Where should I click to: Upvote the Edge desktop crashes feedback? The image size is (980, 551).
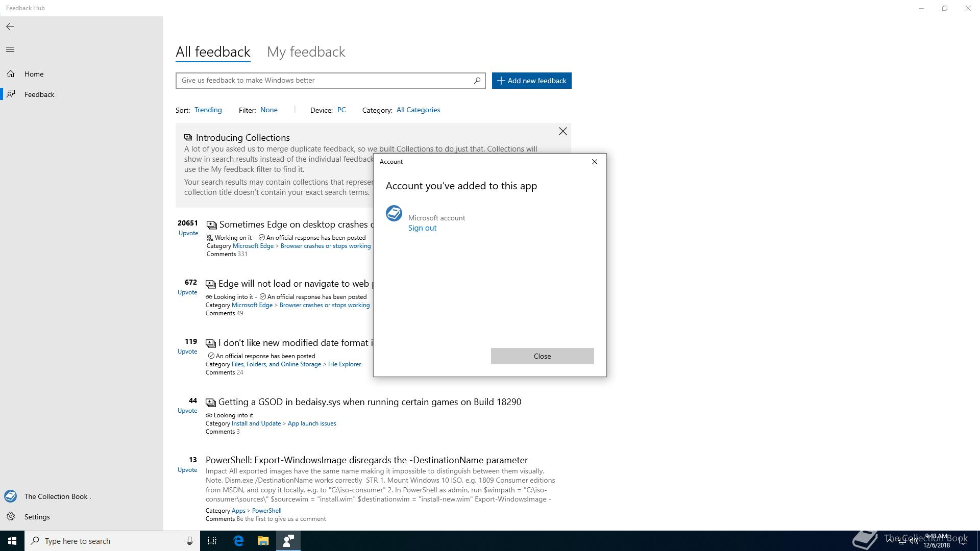pyautogui.click(x=188, y=233)
